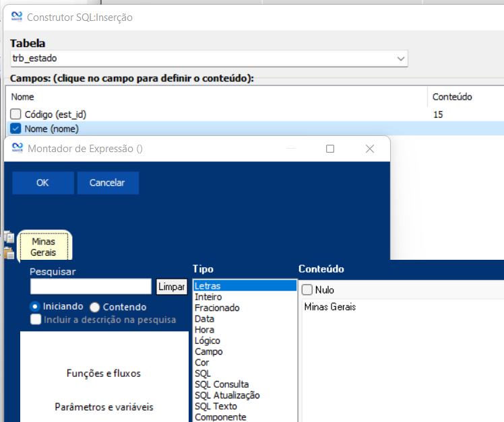Click the Montador de Expressão logo icon

17,148
